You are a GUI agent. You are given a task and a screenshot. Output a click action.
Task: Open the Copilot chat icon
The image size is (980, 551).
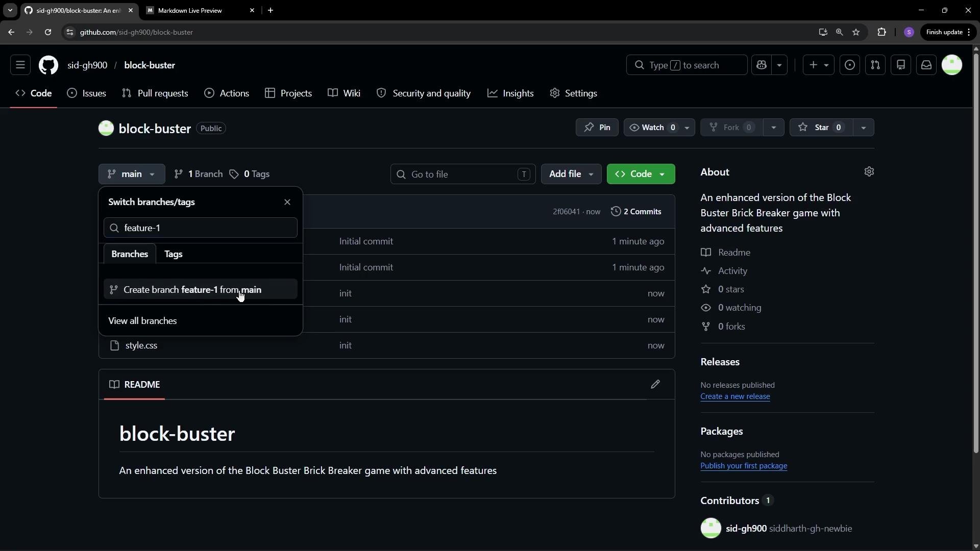pos(762,65)
